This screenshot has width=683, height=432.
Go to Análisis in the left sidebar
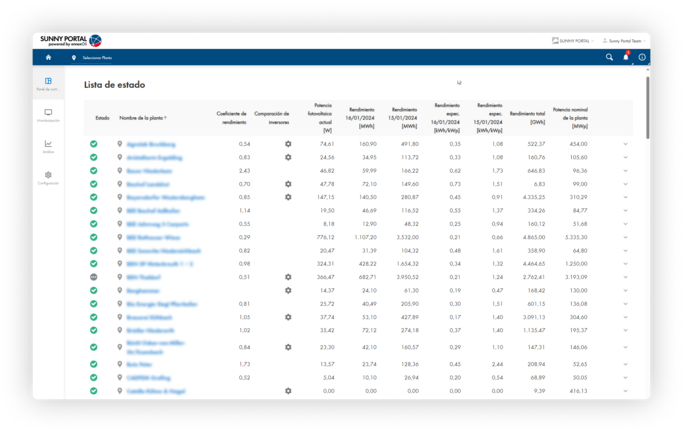(48, 146)
